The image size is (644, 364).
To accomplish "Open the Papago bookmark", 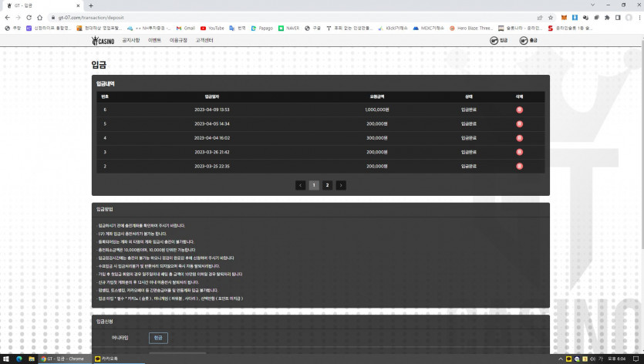I will (x=262, y=29).
